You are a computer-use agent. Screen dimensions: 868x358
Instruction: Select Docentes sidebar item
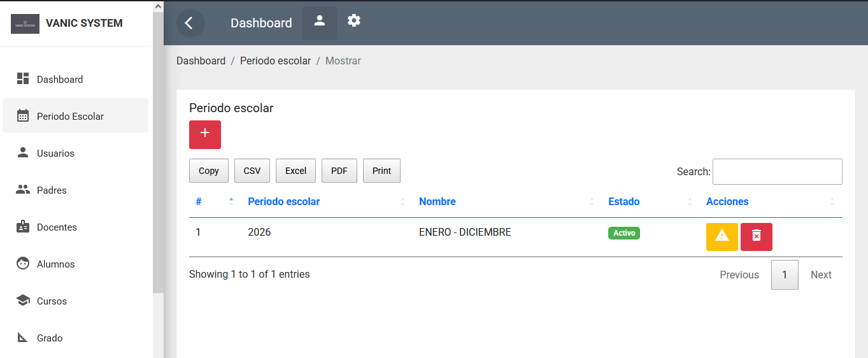tap(57, 227)
